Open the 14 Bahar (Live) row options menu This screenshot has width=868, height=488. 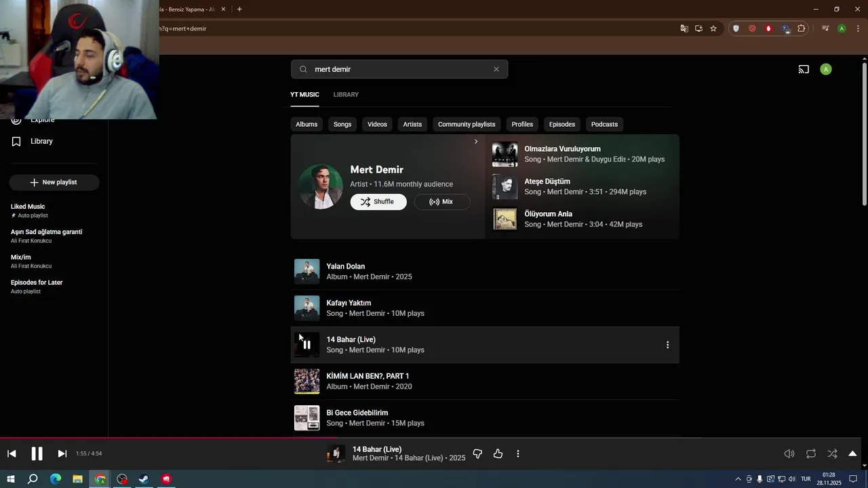coord(667,344)
